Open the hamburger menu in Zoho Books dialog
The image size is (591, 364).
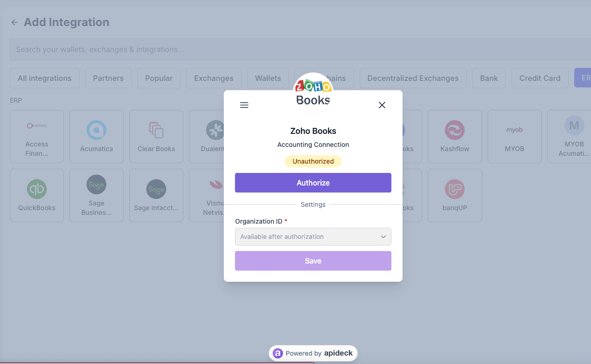[x=244, y=105]
